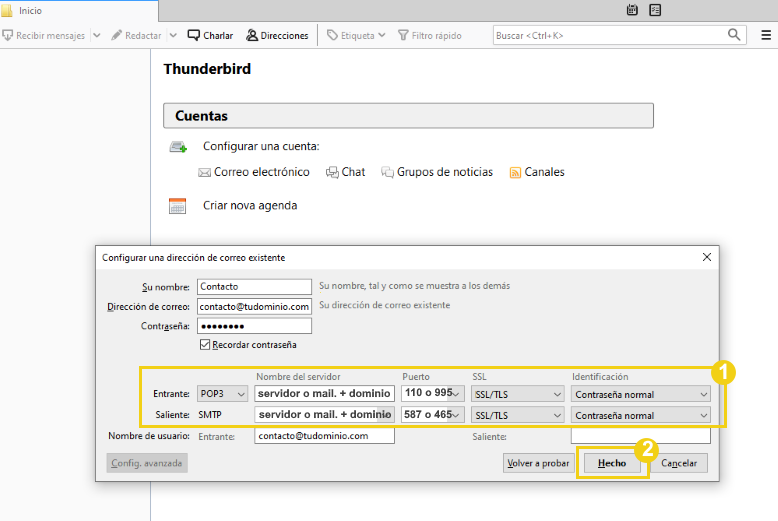This screenshot has width=778, height=521.
Task: Select the Inicio tab
Action: 79,10
